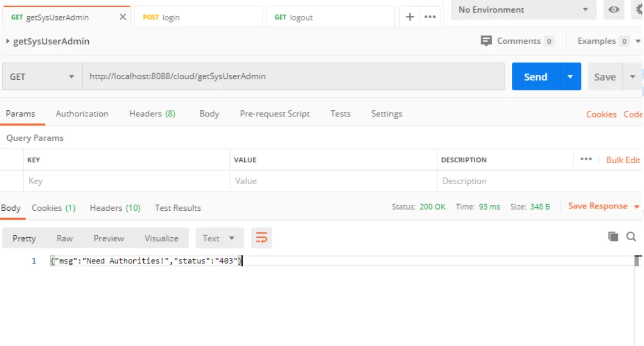
Task: Select the response Body tab
Action: 11,208
